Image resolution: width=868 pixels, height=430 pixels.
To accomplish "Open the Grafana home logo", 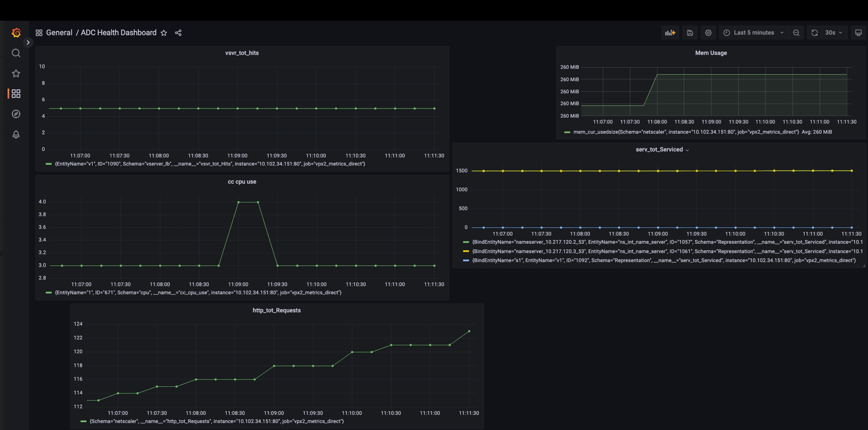I will pos(16,33).
